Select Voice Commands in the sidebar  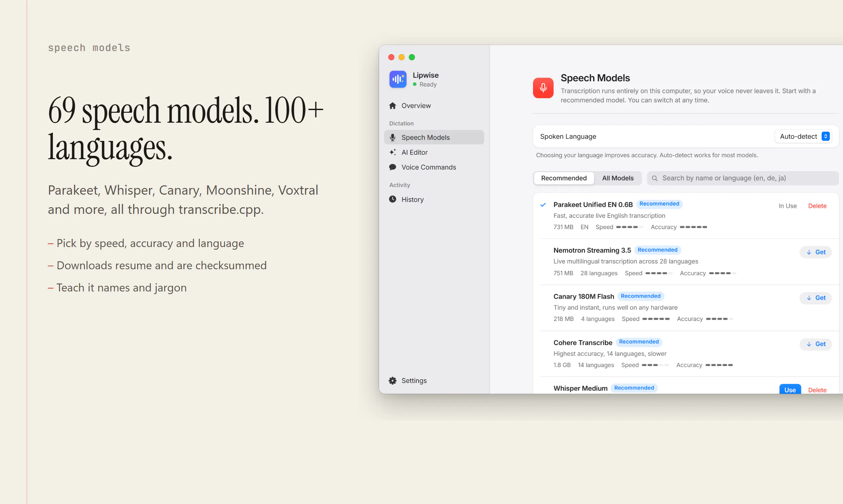[434, 167]
